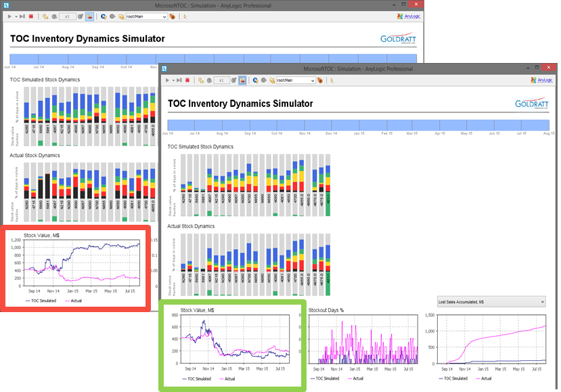
Task: Toggle virtual time mode in front window
Action: click(x=242, y=80)
